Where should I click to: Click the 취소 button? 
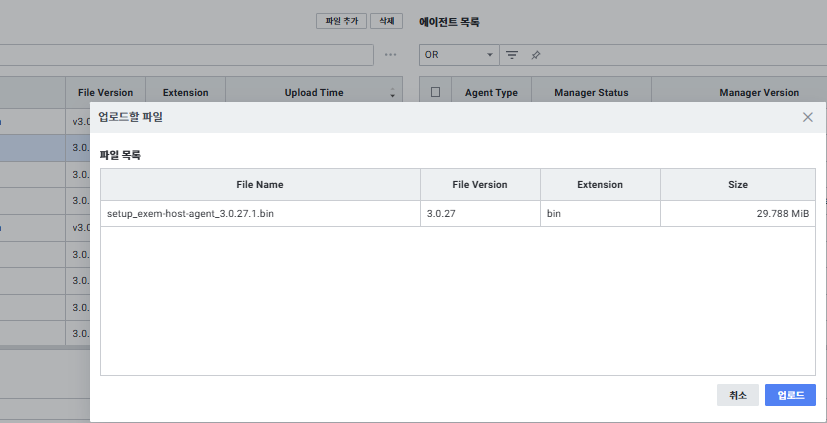(x=738, y=395)
